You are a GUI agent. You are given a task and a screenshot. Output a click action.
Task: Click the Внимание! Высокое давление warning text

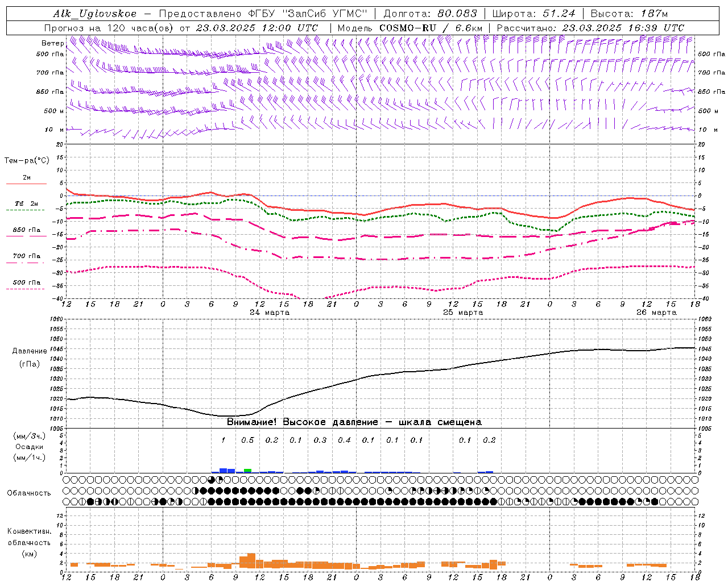click(x=354, y=422)
